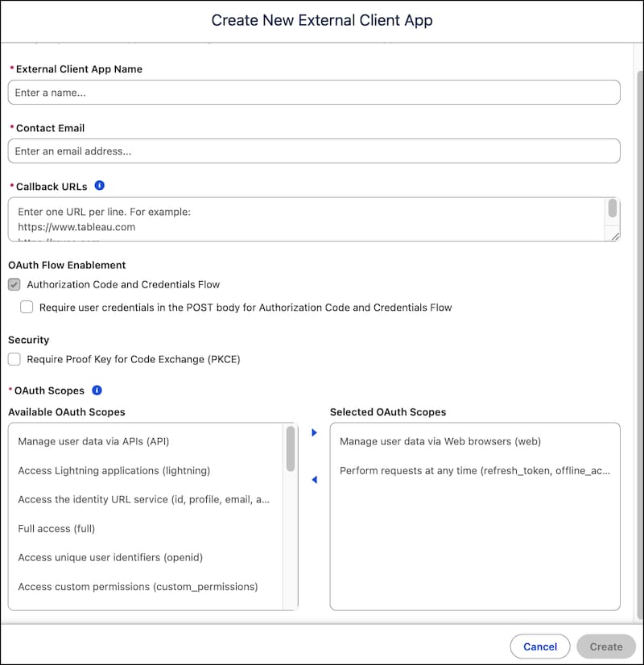Click the right arrow to add scope
The image size is (644, 665).
[x=314, y=432]
